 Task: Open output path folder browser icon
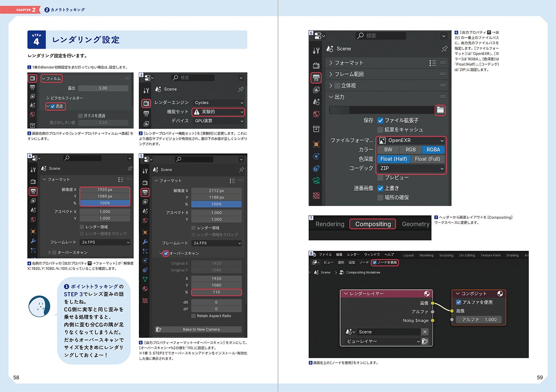coord(440,110)
